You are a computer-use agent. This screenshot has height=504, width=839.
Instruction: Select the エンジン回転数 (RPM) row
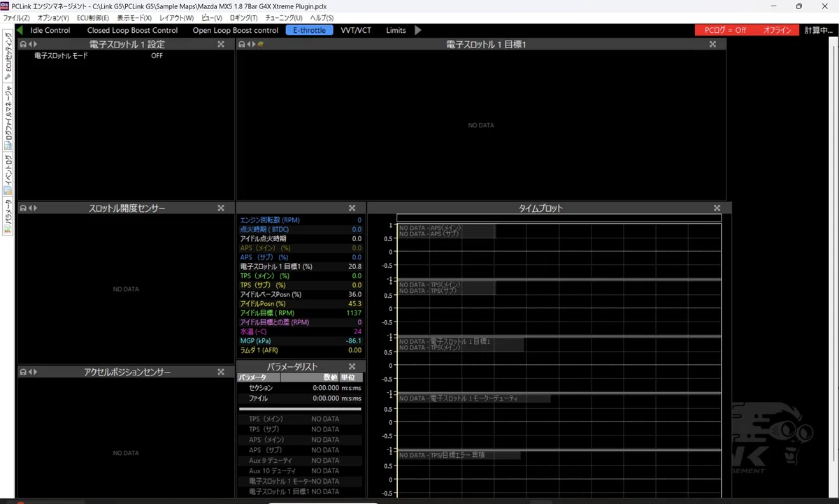pos(301,220)
